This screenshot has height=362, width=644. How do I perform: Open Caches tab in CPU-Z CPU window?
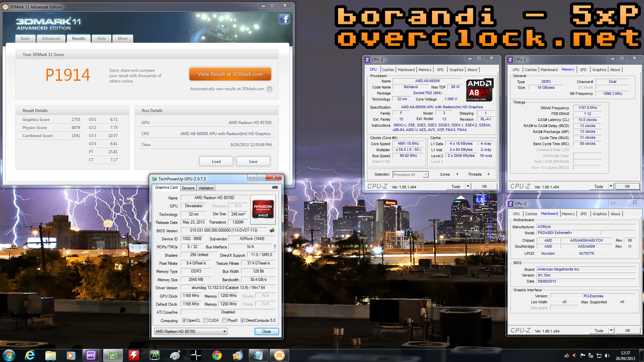click(x=388, y=70)
